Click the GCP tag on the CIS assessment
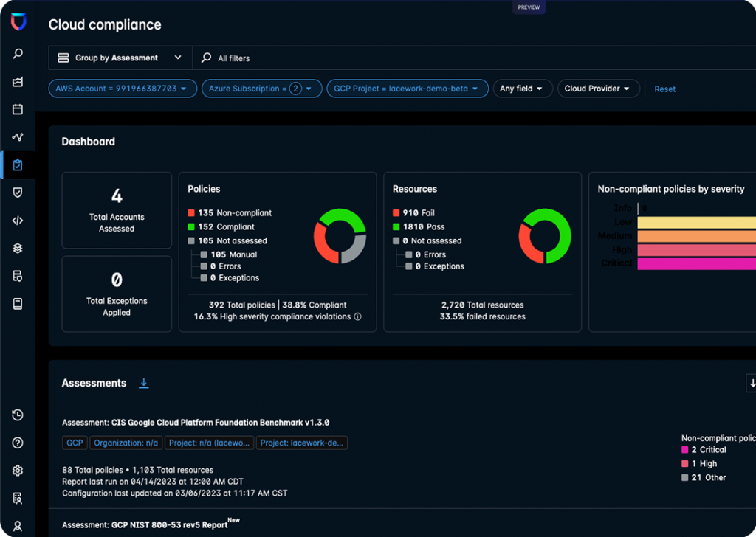Image resolution: width=756 pixels, height=537 pixels. 74,443
